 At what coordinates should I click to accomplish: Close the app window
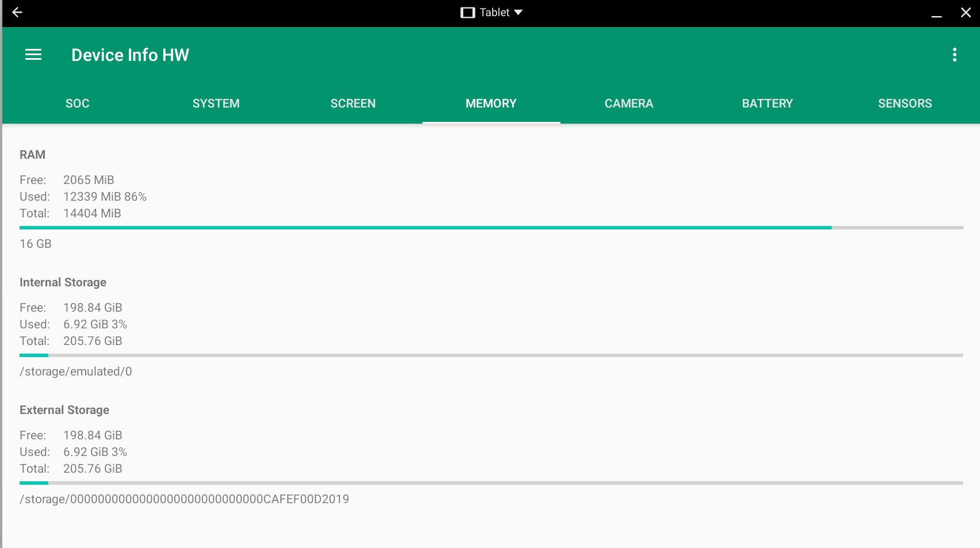[966, 12]
